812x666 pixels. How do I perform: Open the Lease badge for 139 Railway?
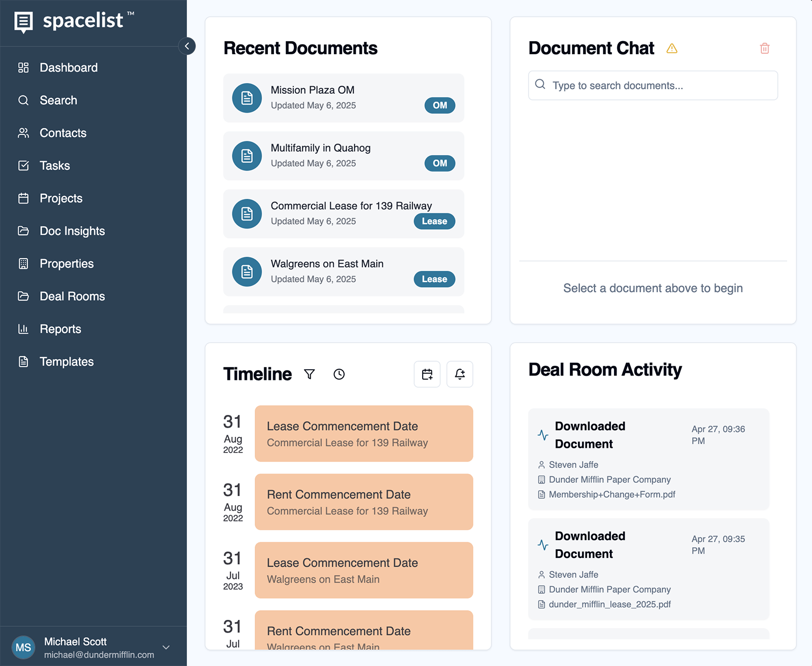434,221
